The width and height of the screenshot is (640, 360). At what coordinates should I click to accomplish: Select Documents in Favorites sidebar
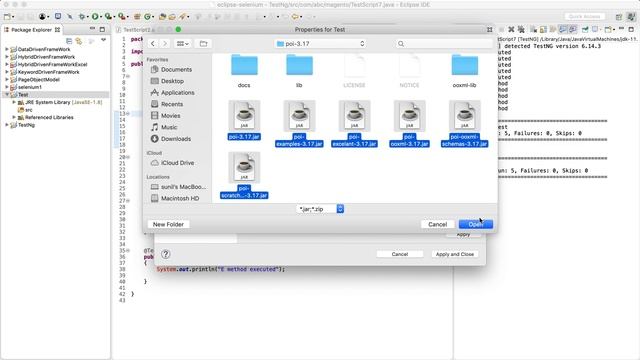tap(176, 69)
